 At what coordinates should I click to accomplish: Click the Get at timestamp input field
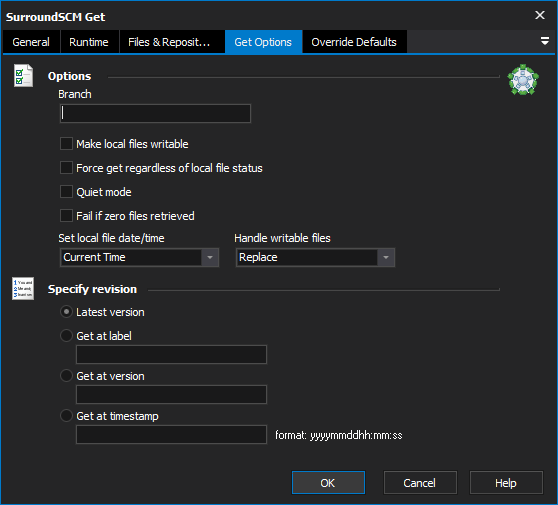pos(171,435)
